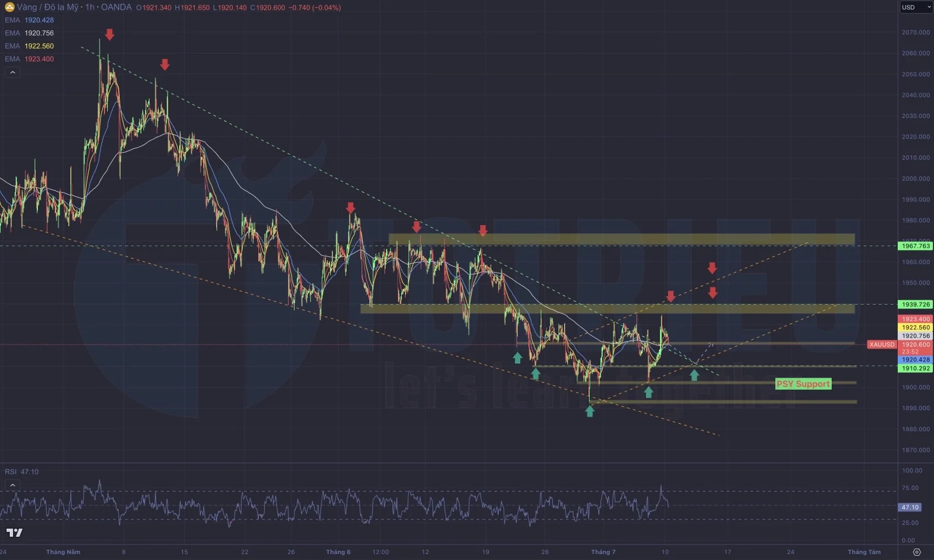Click the green 1910.292 level label
This screenshot has height=560, width=934.
915,368
